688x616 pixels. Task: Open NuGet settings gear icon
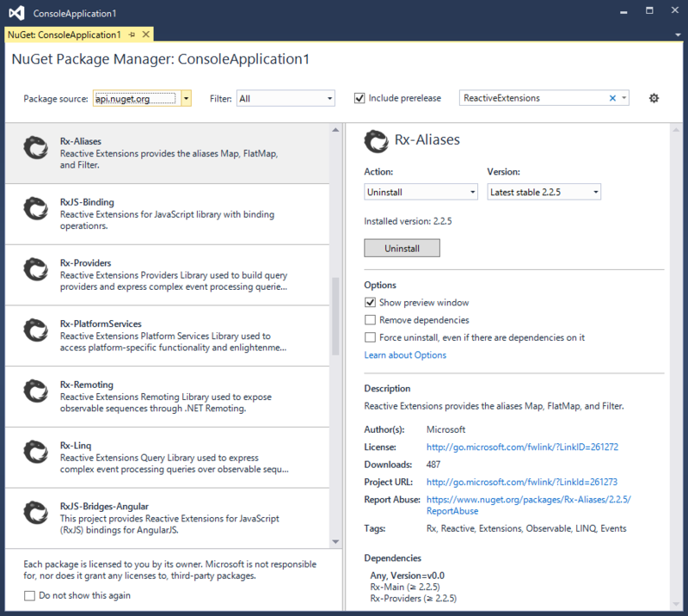(x=654, y=98)
